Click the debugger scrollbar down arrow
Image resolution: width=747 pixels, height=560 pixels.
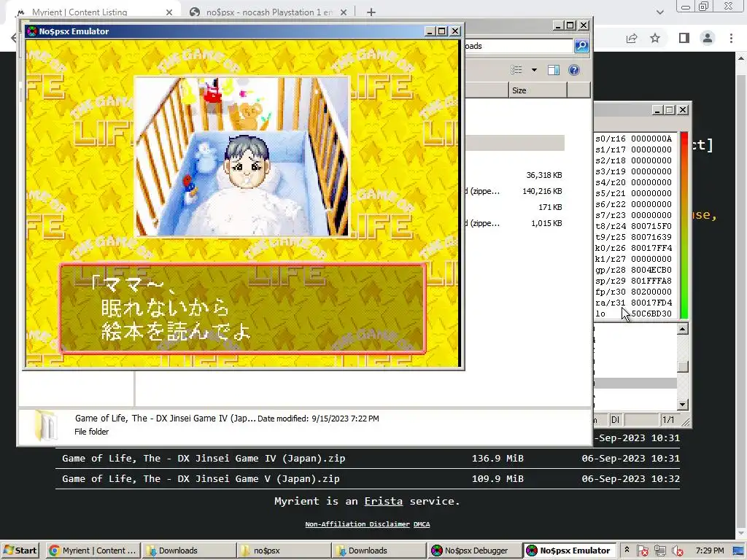683,405
